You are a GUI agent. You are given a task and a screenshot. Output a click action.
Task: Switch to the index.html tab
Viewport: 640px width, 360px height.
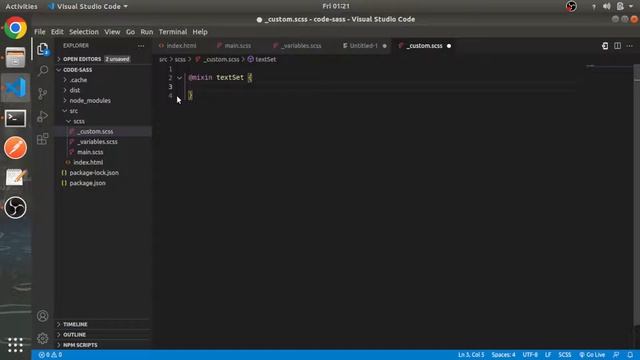tap(181, 46)
